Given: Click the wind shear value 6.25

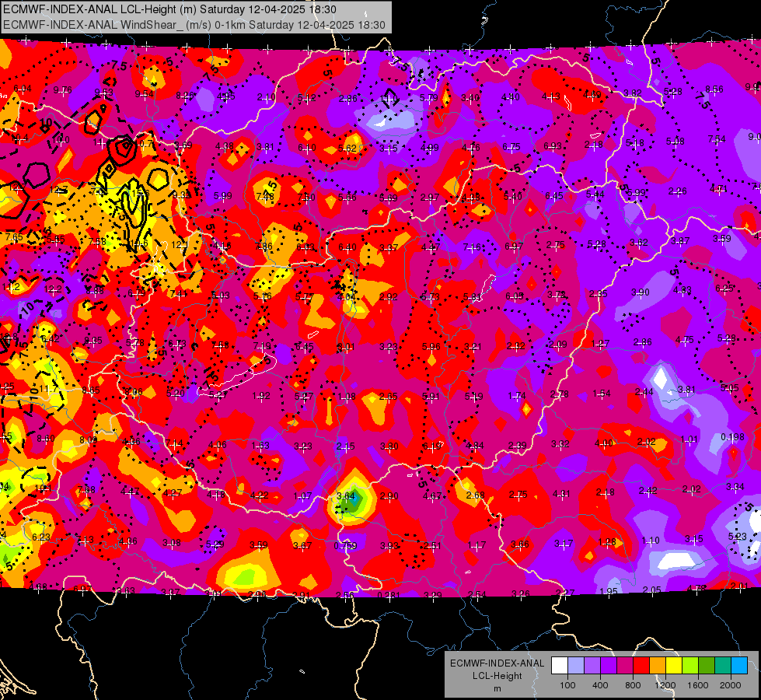Looking at the screenshot, I should tap(724, 289).
